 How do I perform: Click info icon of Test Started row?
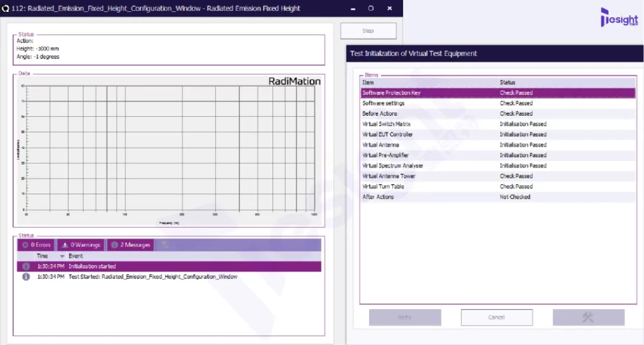coord(26,277)
